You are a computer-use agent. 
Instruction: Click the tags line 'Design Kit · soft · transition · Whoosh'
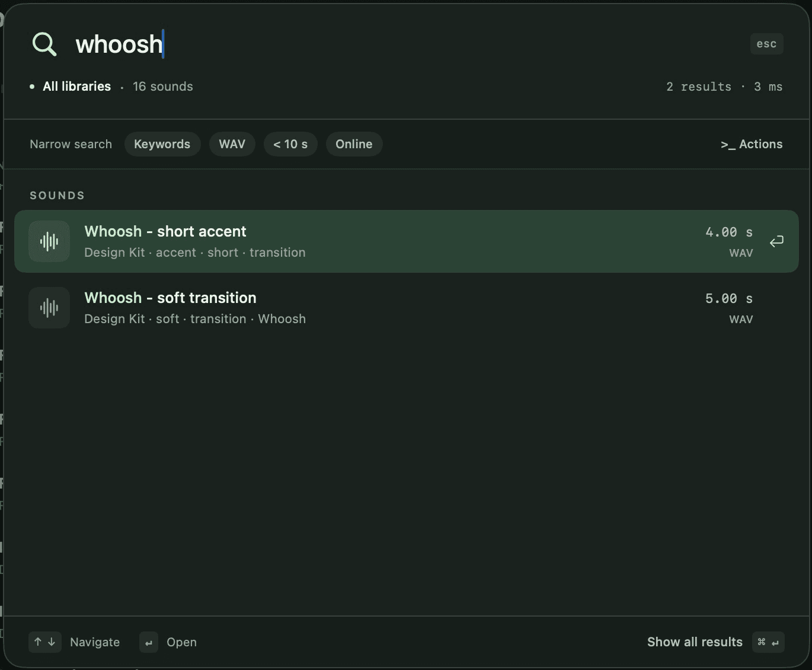coord(195,319)
